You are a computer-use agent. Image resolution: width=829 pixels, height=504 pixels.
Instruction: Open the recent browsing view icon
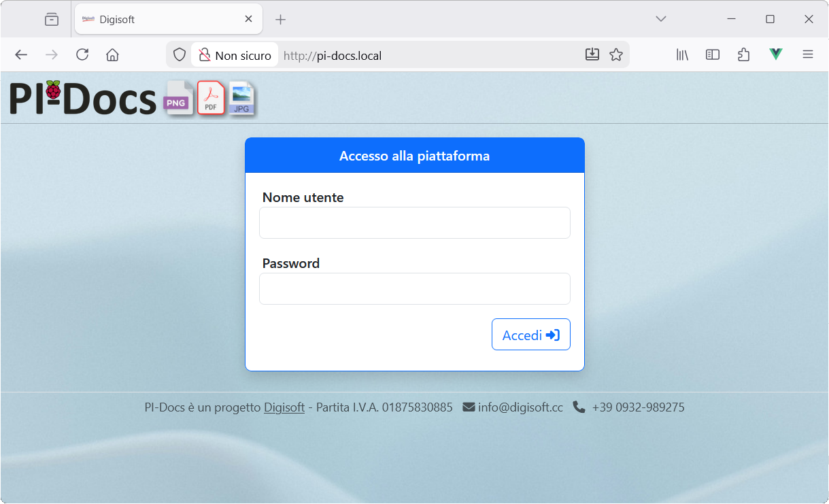tap(52, 19)
